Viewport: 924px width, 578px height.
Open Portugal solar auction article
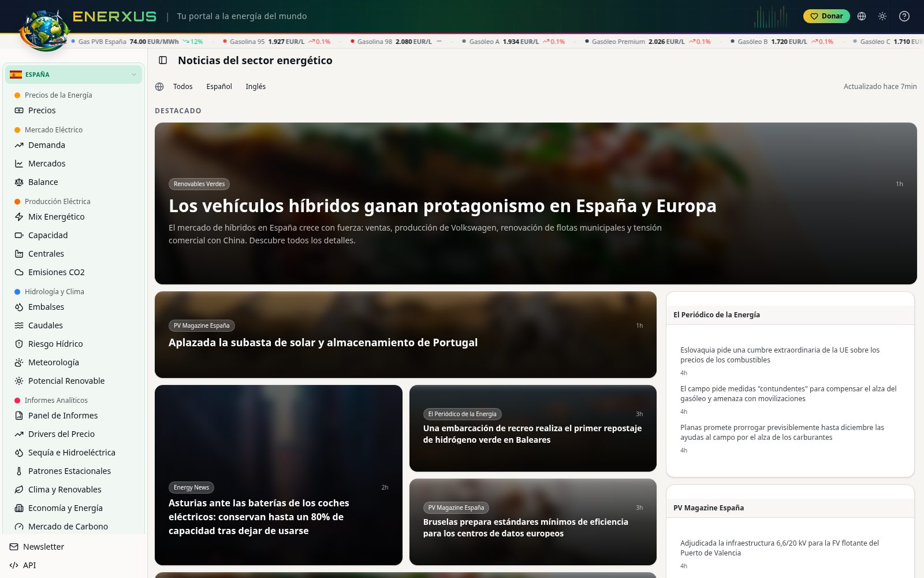pos(405,335)
